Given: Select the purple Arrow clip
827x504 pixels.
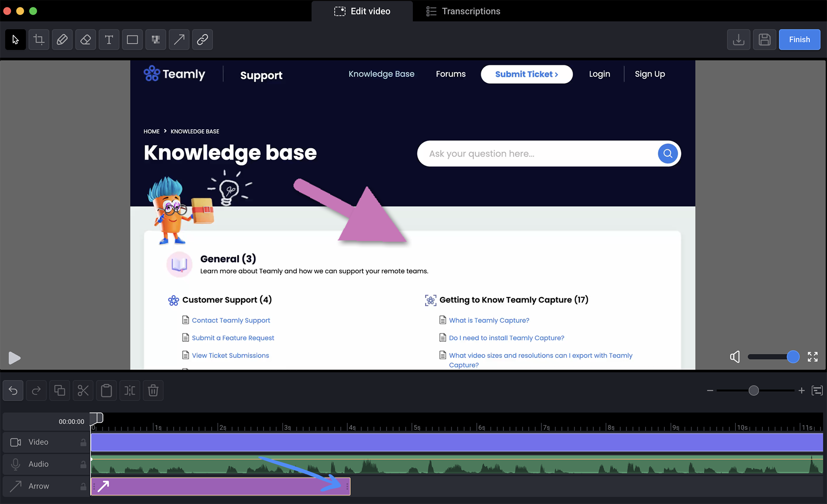Looking at the screenshot, I should coord(221,486).
